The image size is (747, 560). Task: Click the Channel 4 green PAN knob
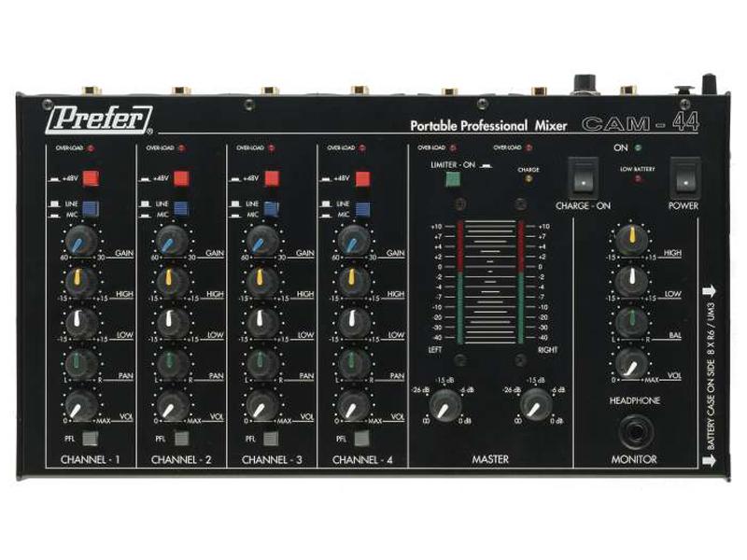pos(353,361)
